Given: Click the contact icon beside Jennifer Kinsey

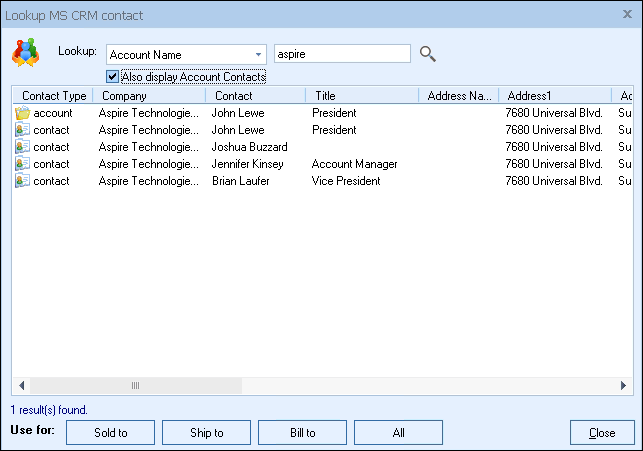Looking at the screenshot, I should (x=22, y=164).
